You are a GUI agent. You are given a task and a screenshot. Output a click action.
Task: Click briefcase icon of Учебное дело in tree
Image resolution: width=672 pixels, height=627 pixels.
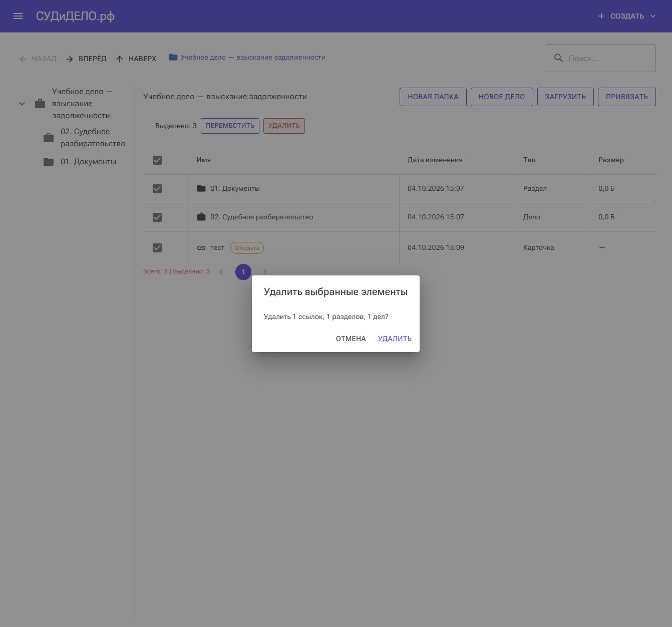[40, 104]
